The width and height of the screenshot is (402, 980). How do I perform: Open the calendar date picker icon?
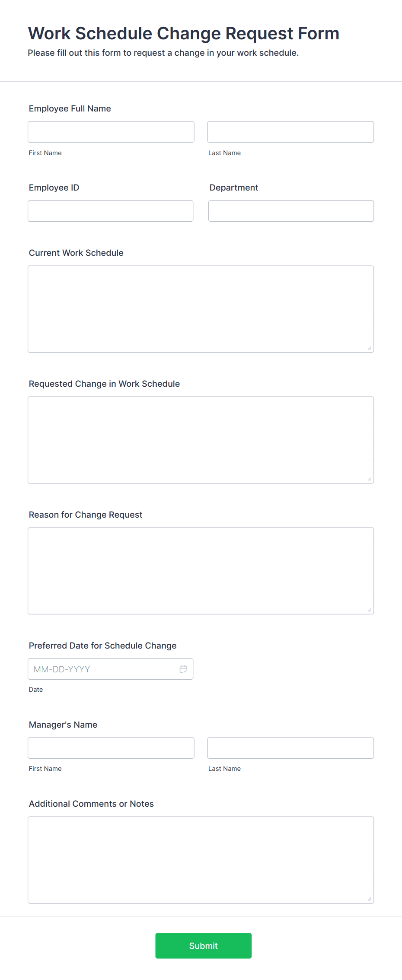tap(183, 669)
